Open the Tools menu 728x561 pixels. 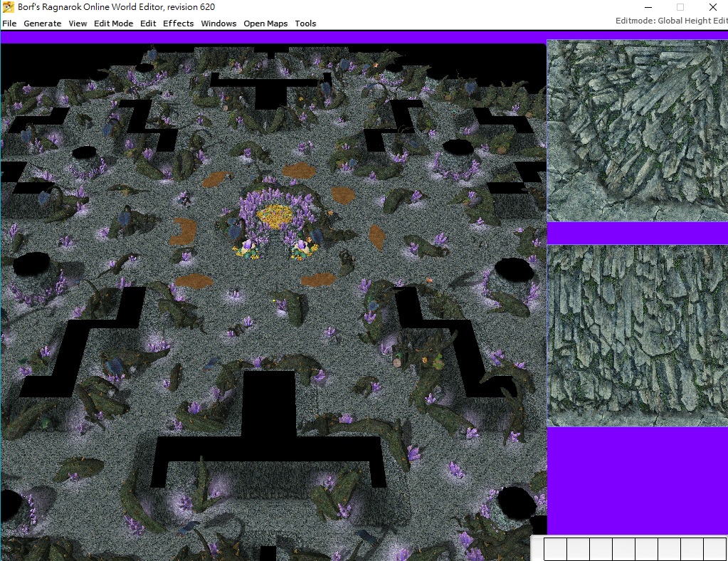click(305, 23)
